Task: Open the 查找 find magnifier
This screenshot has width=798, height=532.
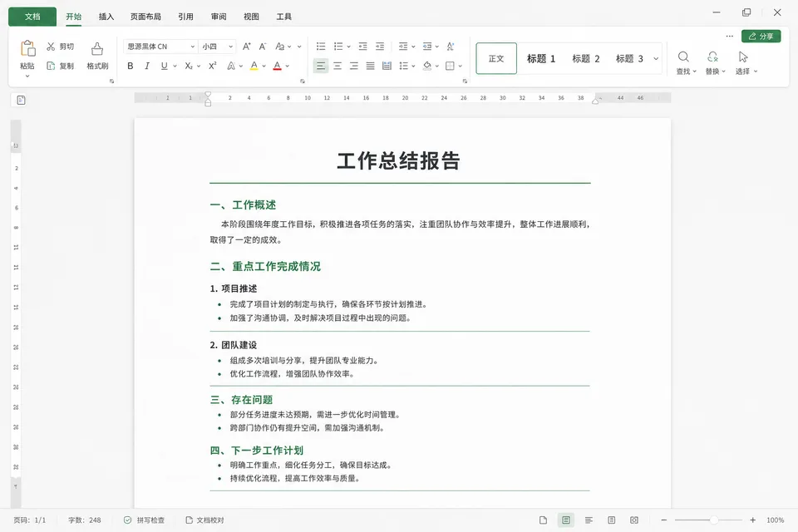Action: click(x=683, y=57)
